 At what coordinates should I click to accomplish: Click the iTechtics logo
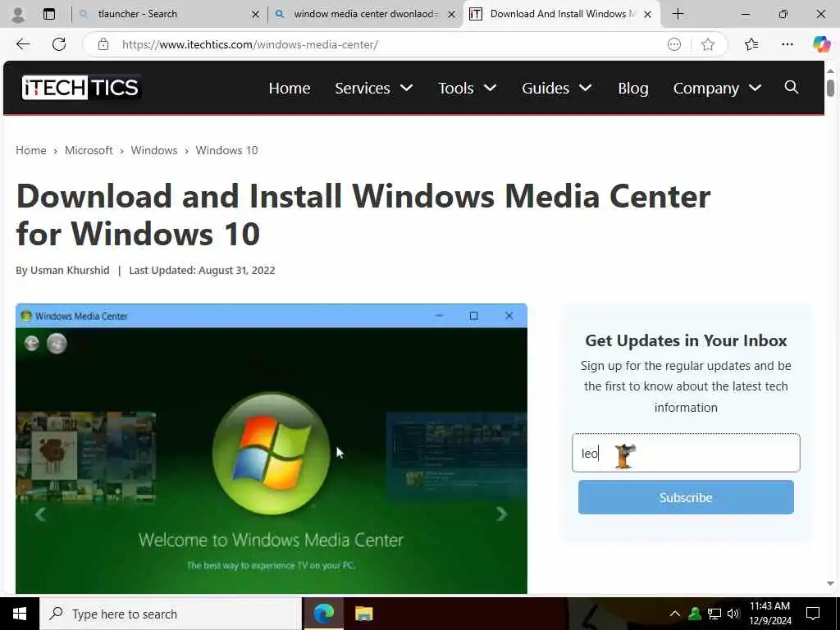pyautogui.click(x=81, y=87)
